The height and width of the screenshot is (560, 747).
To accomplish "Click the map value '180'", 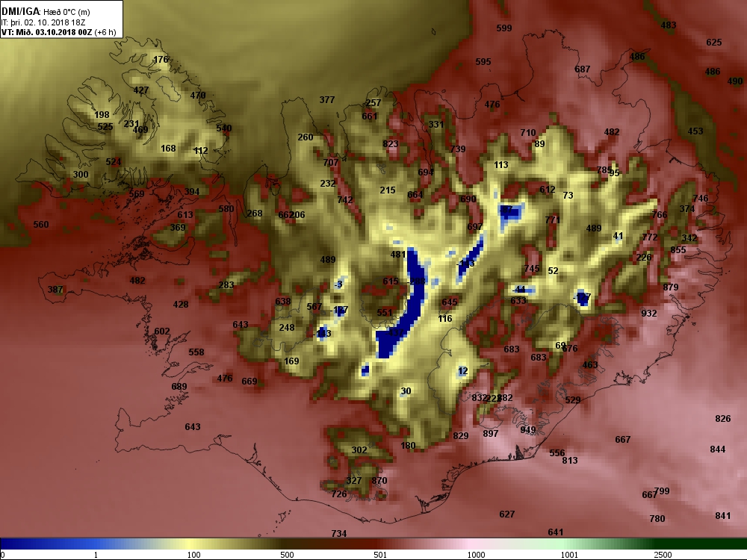I will point(408,446).
